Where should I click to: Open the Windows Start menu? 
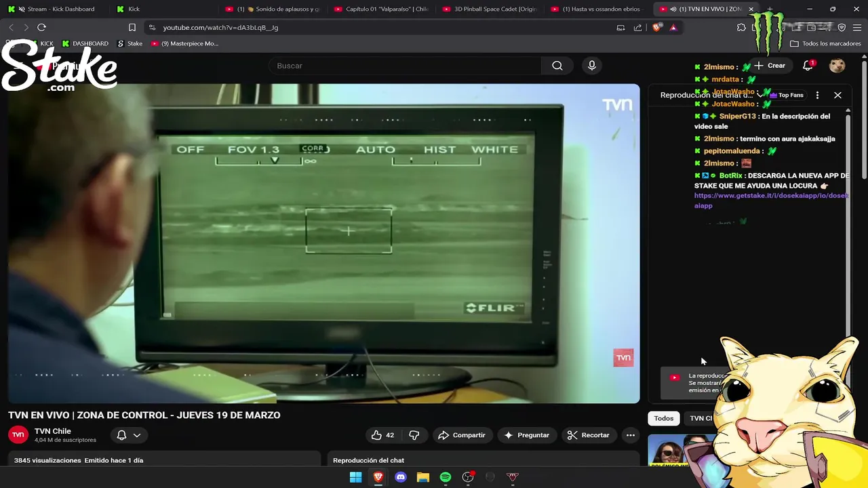coord(355,477)
